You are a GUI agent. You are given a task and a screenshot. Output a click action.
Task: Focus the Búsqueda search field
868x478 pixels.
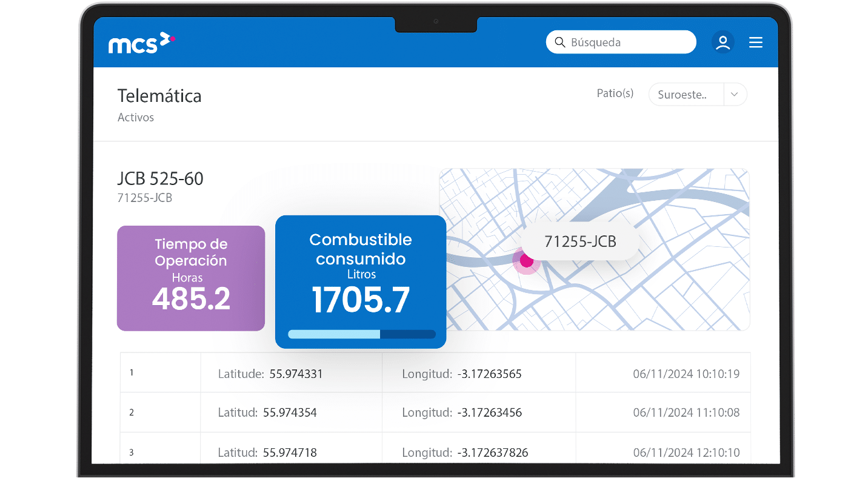[x=621, y=42]
